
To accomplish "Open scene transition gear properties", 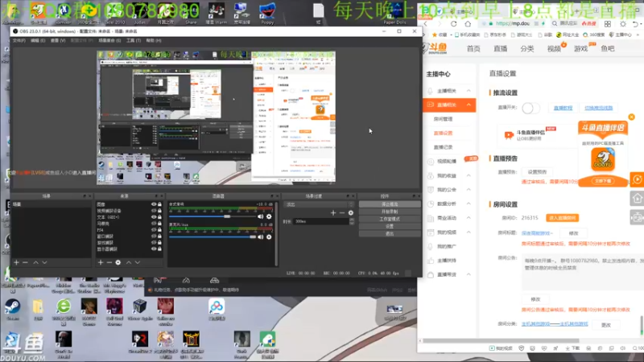I will [x=351, y=212].
